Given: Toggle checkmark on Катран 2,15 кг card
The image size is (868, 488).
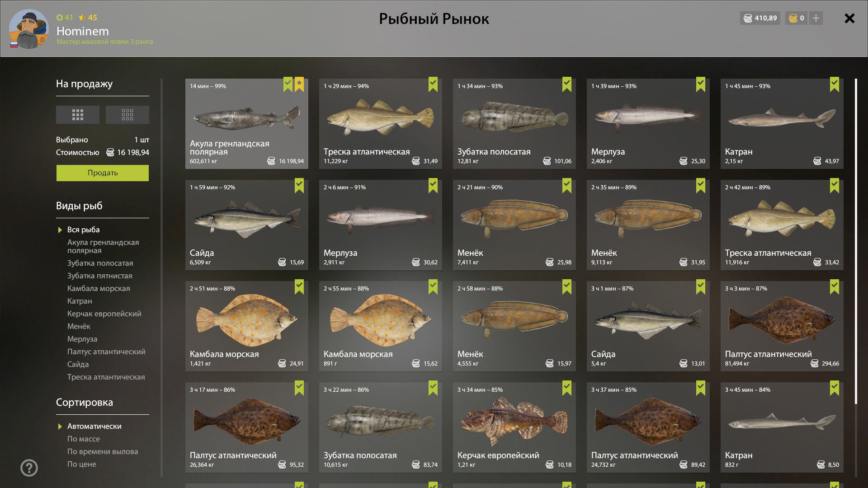Looking at the screenshot, I should pos(835,84).
